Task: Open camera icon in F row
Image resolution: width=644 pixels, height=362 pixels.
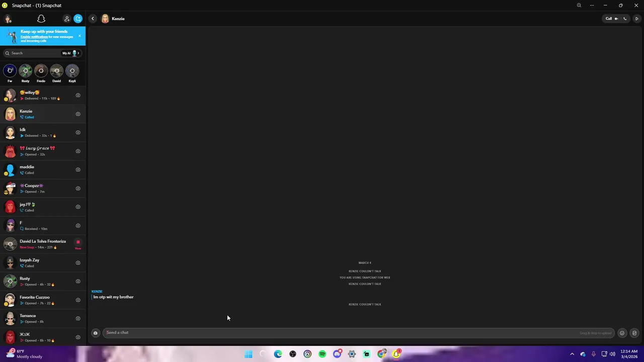Action: (x=78, y=225)
